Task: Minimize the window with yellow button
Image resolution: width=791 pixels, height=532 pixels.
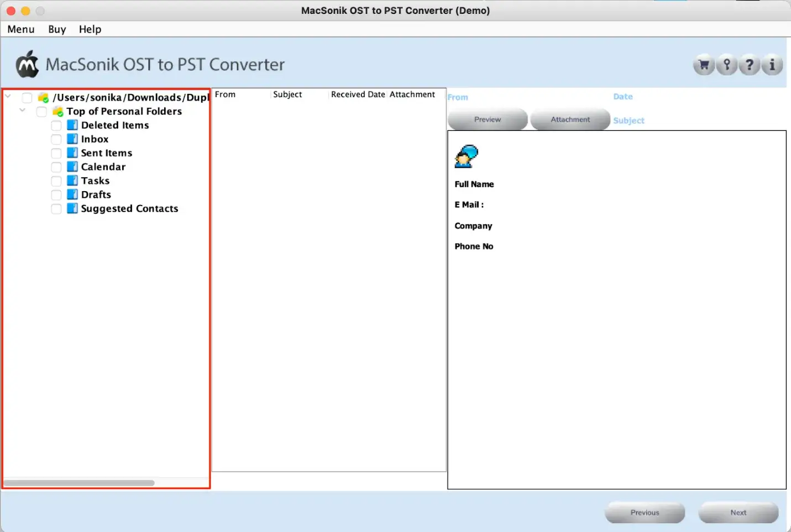Action: 25,11
